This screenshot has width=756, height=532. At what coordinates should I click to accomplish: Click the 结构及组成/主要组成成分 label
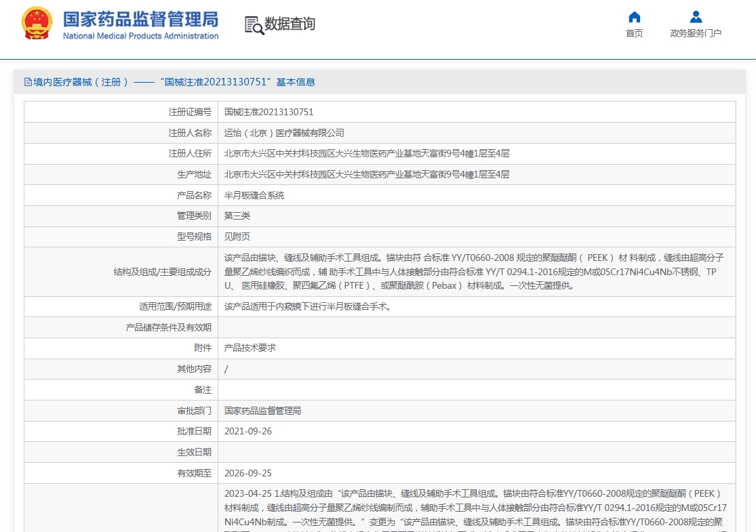[163, 272]
